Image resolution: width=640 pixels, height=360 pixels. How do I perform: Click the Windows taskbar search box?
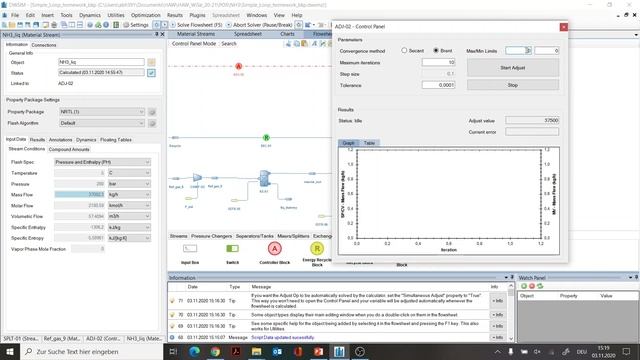click(x=91, y=351)
